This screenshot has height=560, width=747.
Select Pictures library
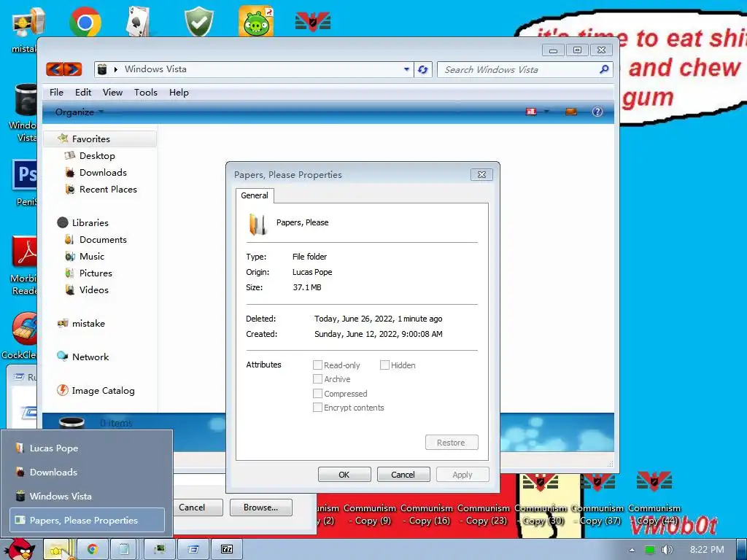pyautogui.click(x=96, y=273)
